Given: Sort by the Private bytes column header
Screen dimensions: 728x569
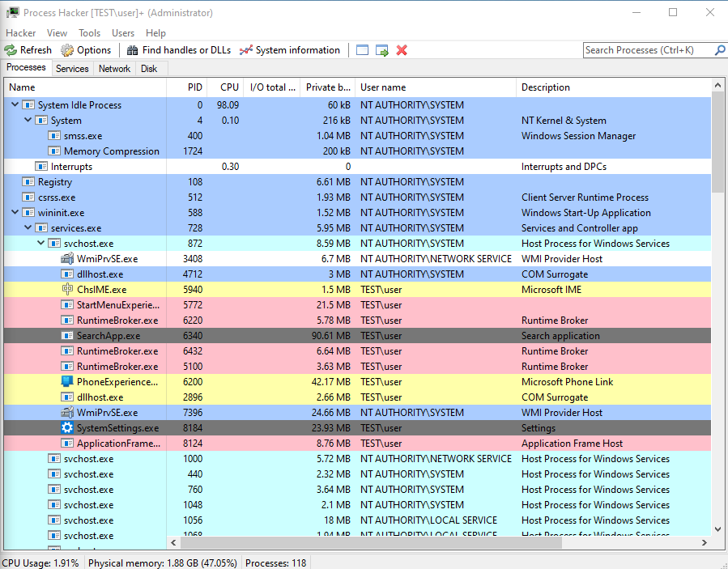Looking at the screenshot, I should click(x=328, y=87).
